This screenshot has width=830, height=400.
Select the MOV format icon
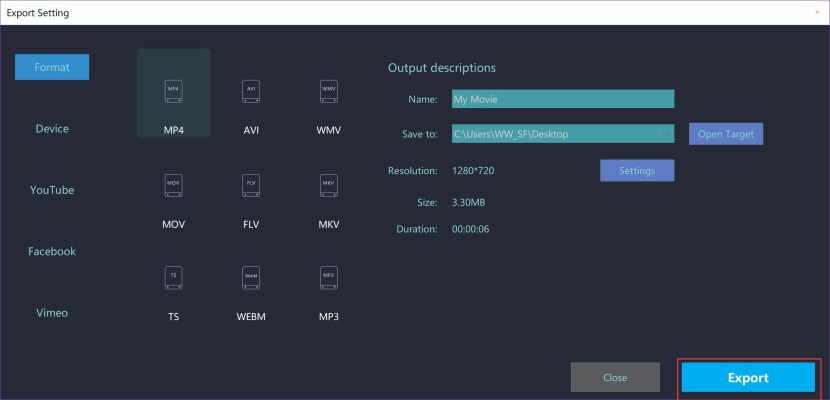[x=173, y=187]
